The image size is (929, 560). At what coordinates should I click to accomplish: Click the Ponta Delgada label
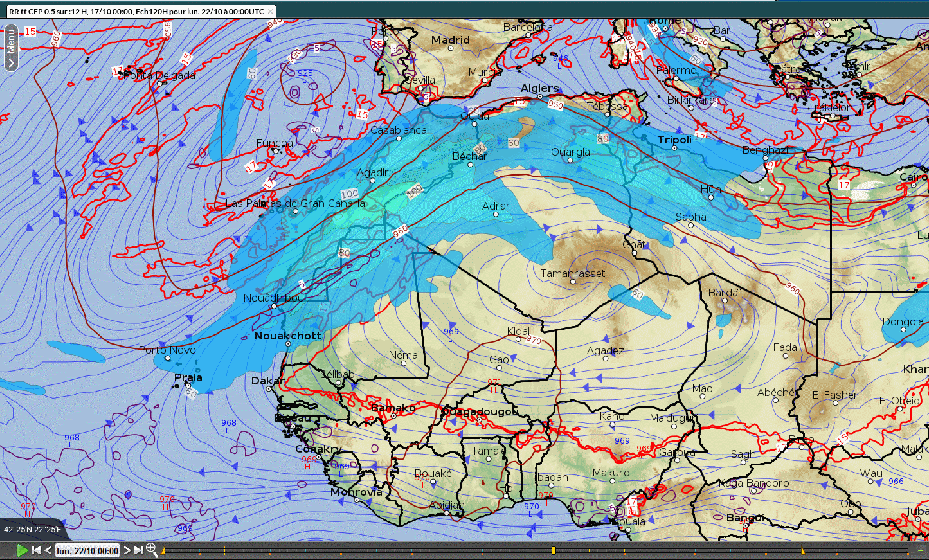tap(159, 75)
